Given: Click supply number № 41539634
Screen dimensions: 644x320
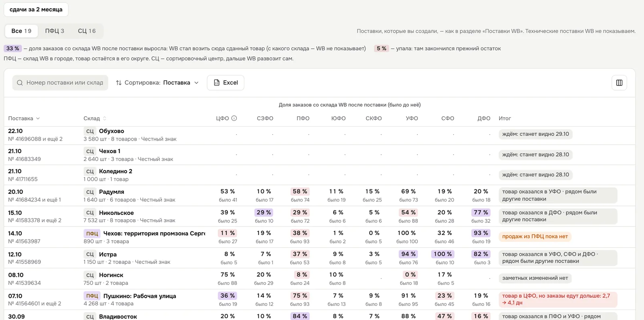Looking at the screenshot, I should tap(25, 283).
